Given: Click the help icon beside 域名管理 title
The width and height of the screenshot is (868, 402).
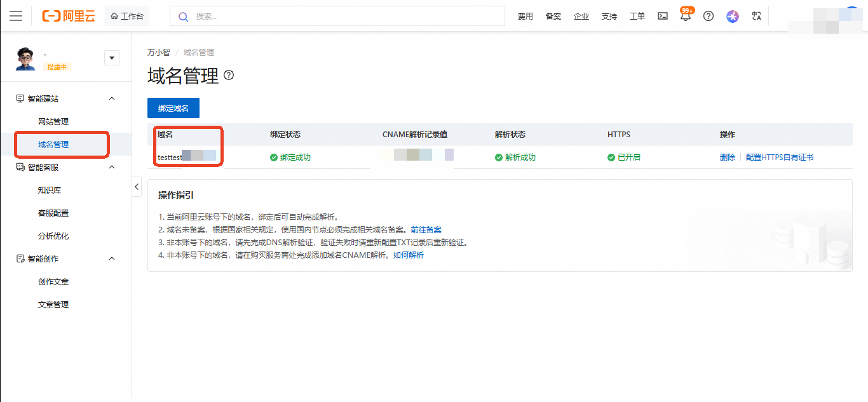Looking at the screenshot, I should tap(229, 76).
